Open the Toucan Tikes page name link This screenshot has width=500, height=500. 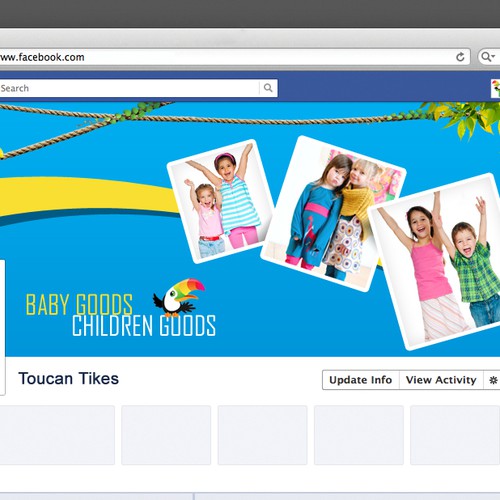click(x=69, y=379)
